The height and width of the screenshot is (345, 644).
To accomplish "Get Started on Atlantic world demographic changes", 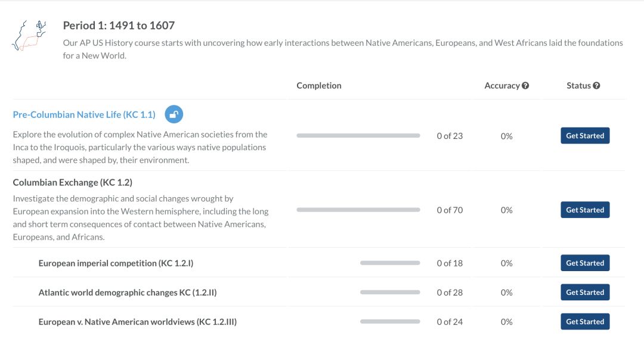I will tap(585, 292).
